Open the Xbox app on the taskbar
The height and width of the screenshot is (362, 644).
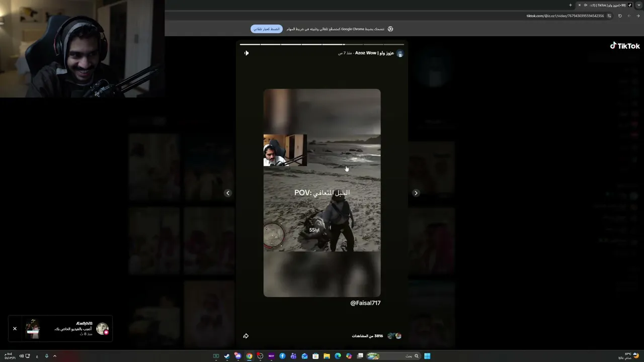click(216, 356)
